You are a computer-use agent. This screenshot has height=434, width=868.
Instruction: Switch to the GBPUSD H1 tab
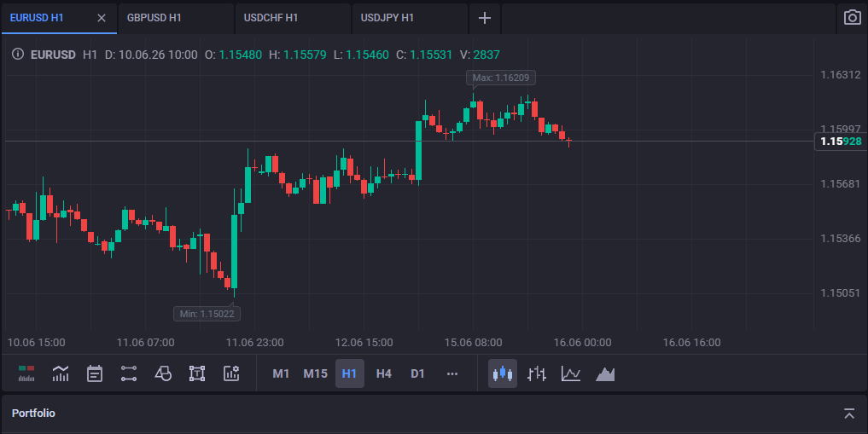click(x=176, y=18)
